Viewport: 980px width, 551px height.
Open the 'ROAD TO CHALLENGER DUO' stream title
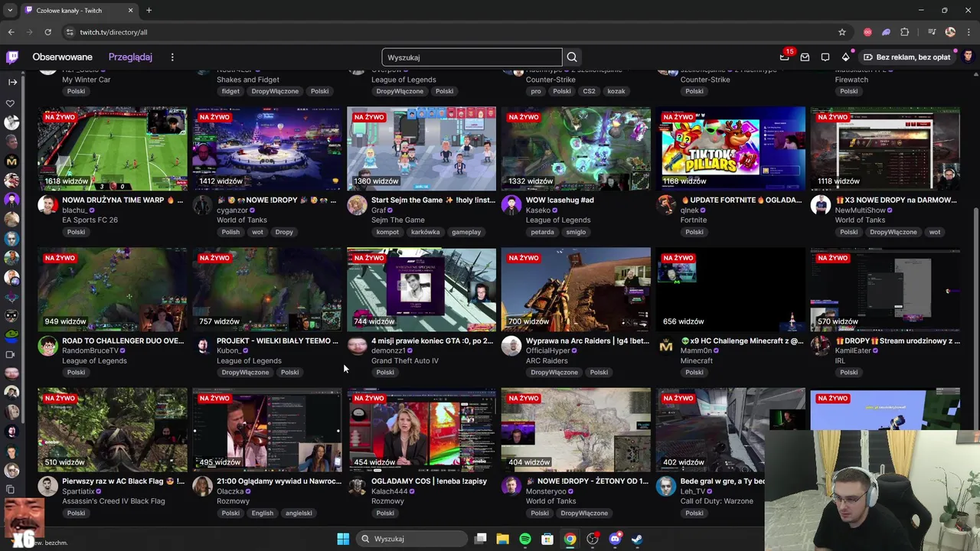click(x=123, y=341)
